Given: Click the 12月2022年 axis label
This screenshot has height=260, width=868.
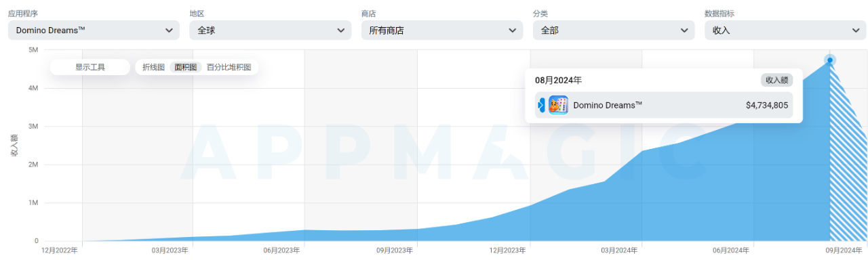Looking at the screenshot, I should pos(60,251).
